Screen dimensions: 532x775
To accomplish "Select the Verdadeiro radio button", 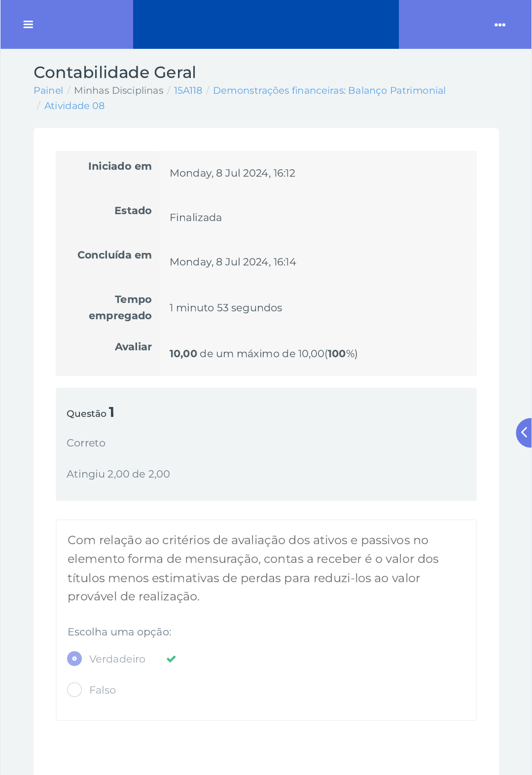I will pyautogui.click(x=74, y=659).
